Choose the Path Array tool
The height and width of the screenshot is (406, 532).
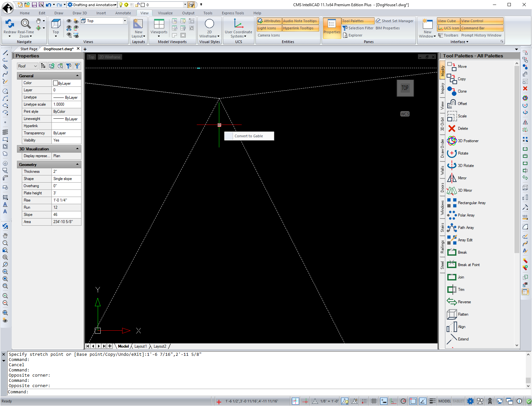pyautogui.click(x=461, y=228)
